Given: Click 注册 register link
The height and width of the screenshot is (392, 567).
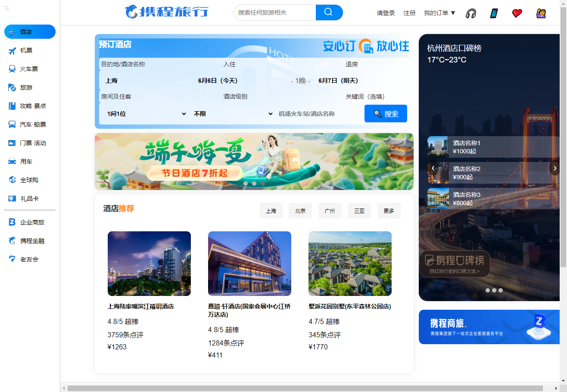Looking at the screenshot, I should [409, 13].
